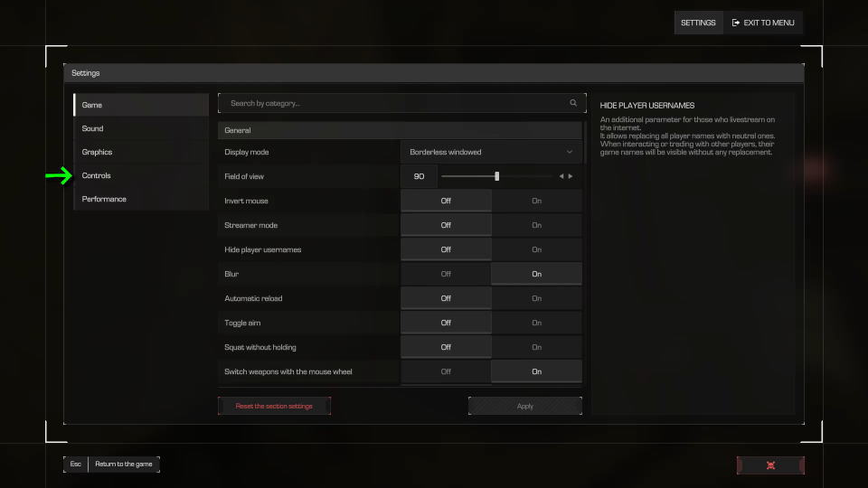This screenshot has width=868, height=488.
Task: Click the red skull icon button
Action: 770,465
